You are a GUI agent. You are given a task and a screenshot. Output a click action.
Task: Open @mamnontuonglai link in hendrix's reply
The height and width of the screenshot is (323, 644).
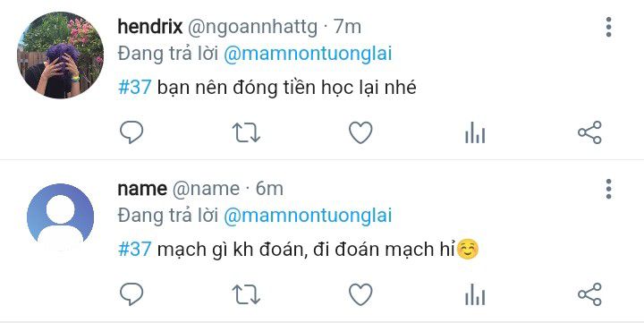[308, 55]
